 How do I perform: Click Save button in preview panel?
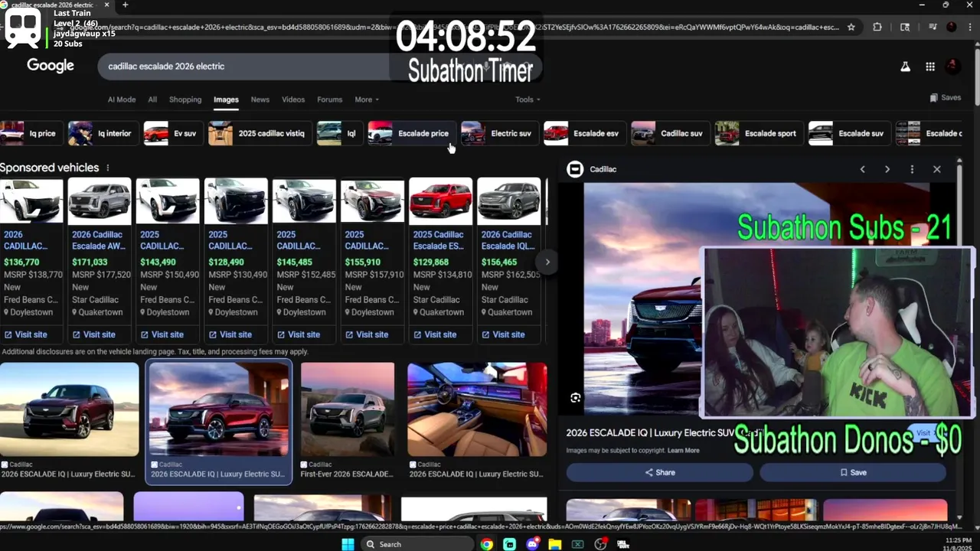pos(853,472)
